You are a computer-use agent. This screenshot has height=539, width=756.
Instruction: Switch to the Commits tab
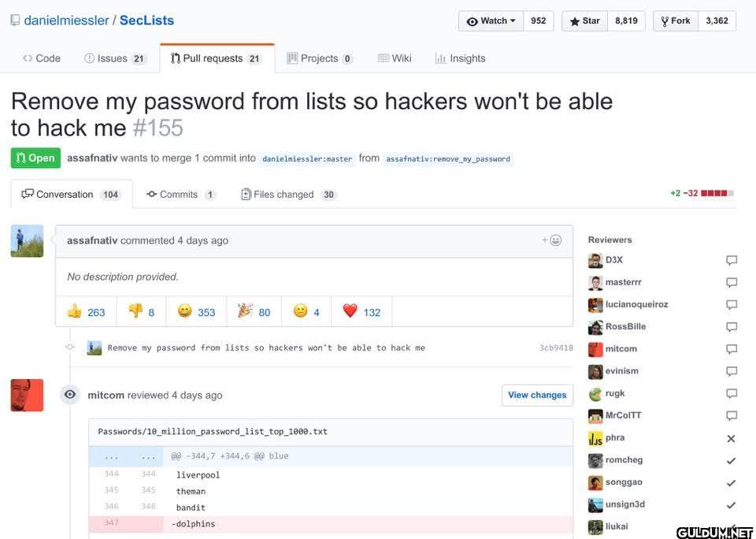tap(180, 194)
